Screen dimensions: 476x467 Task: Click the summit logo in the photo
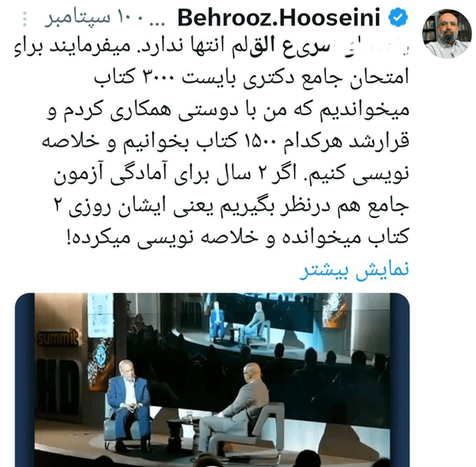[x=58, y=338]
